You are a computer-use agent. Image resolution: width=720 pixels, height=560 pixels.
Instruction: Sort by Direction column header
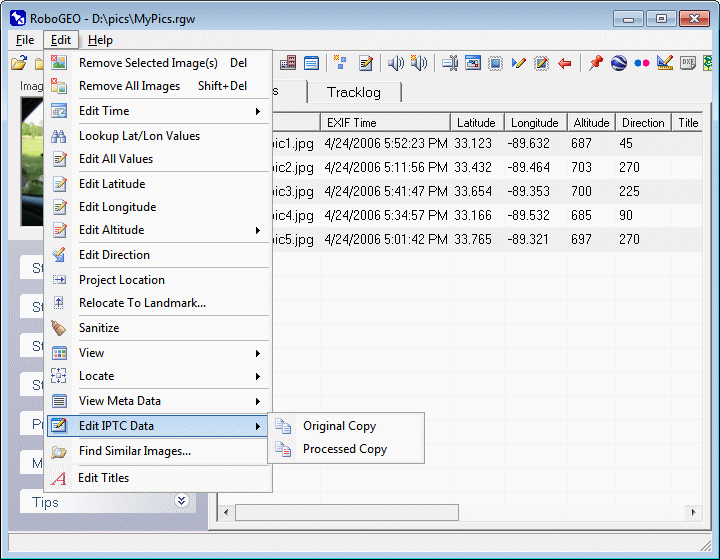coord(643,123)
